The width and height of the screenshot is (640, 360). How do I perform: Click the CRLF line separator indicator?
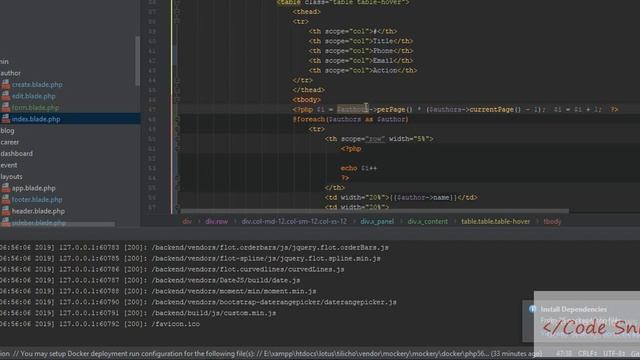tap(587, 353)
